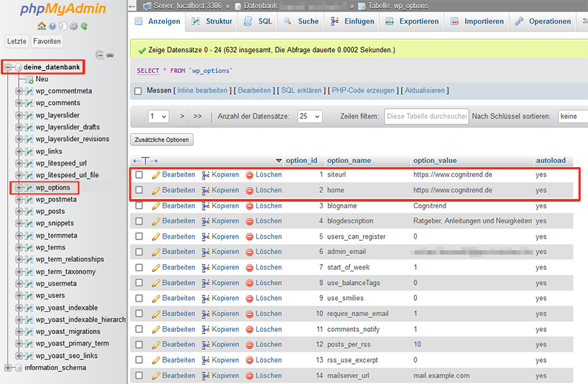Click the pencil icon in posts_per_rss row
The width and height of the screenshot is (588, 384).
point(156,344)
